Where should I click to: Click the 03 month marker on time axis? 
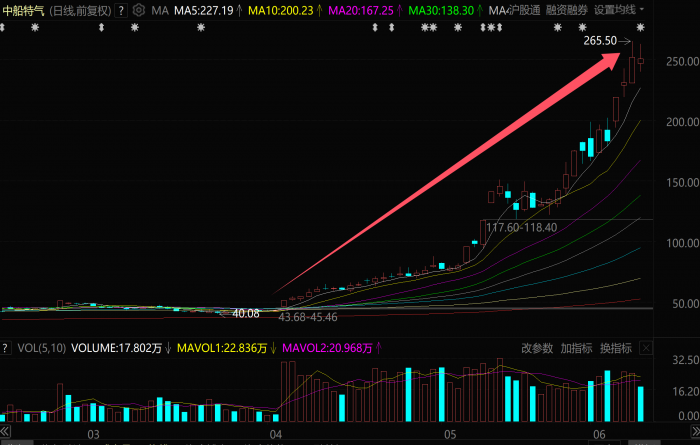93,434
